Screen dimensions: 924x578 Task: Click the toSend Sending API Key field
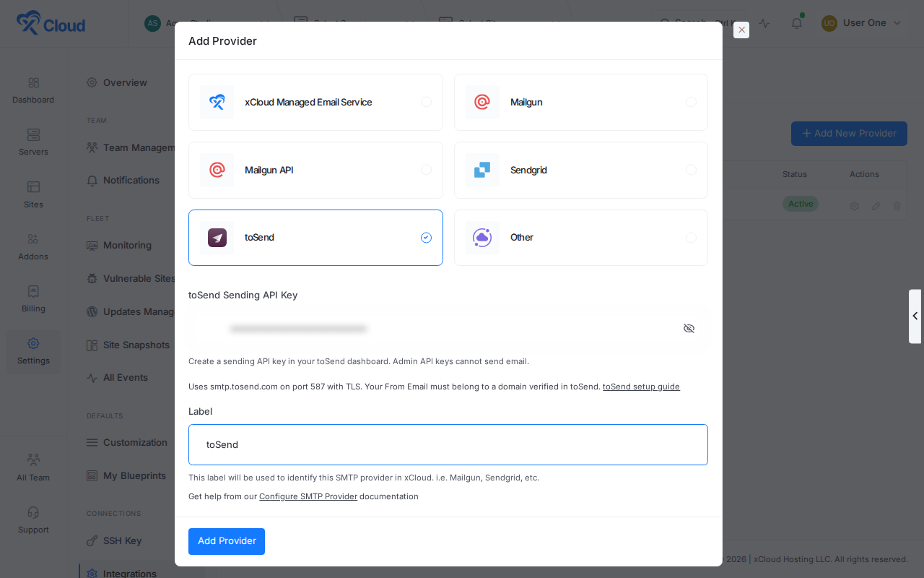pos(448,329)
